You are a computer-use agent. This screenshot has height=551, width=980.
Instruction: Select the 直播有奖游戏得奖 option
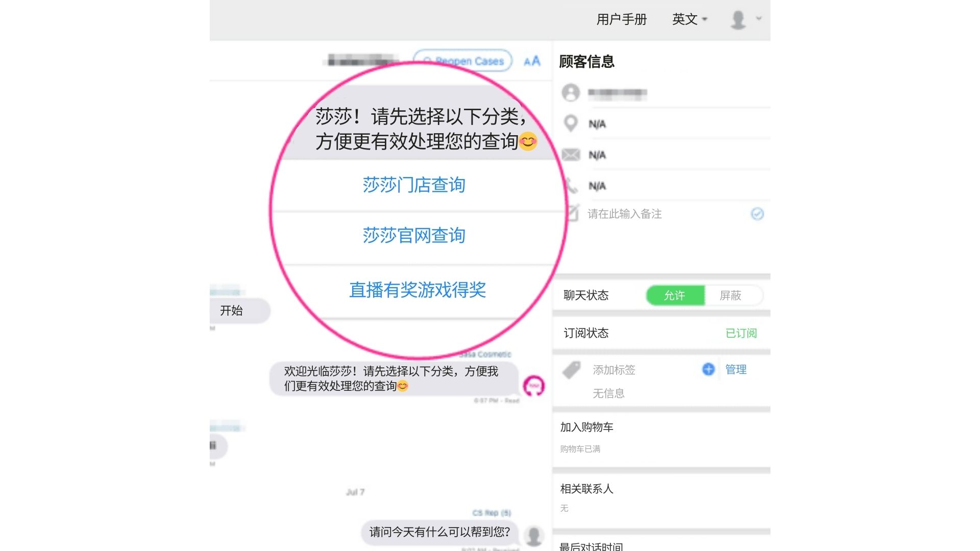(418, 290)
